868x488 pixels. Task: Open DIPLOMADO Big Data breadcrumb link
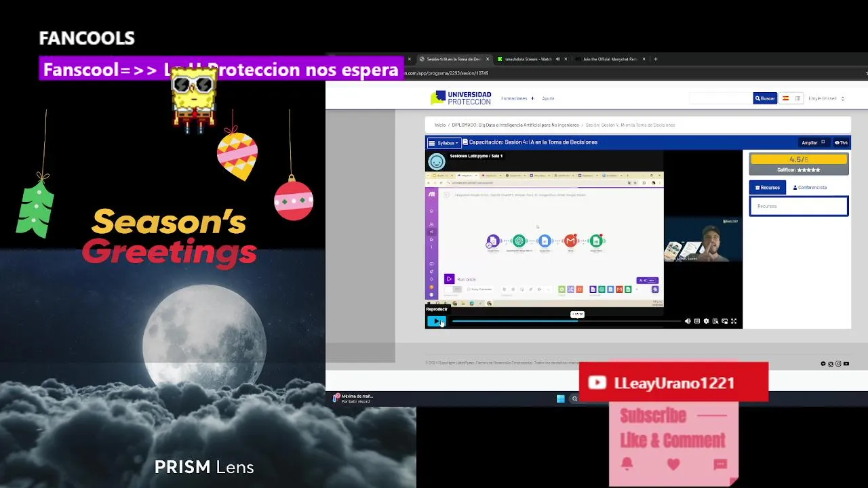pos(515,125)
